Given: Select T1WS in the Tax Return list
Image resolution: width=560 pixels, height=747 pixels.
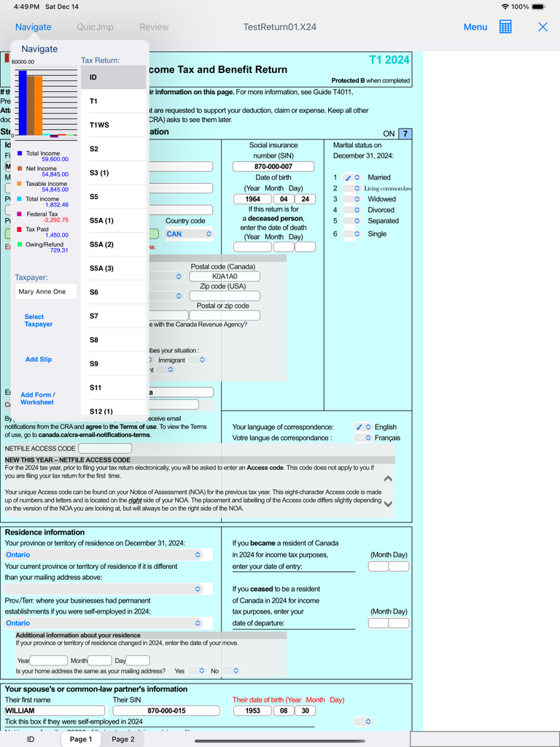Looking at the screenshot, I should pyautogui.click(x=113, y=125).
